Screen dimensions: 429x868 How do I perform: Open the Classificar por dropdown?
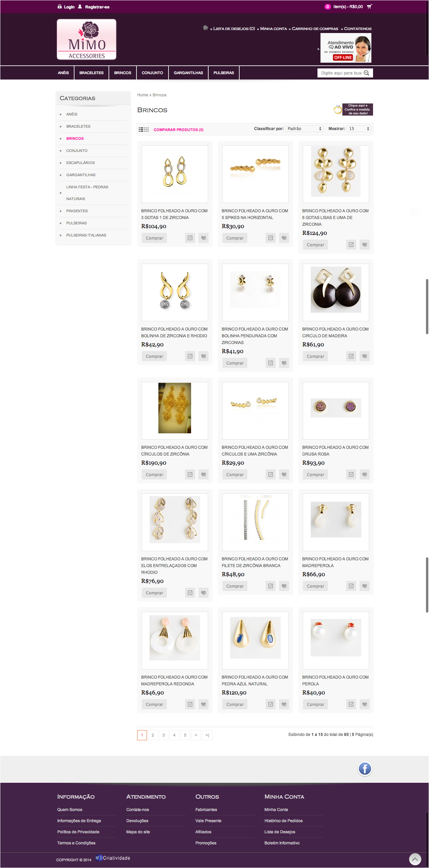coord(304,129)
